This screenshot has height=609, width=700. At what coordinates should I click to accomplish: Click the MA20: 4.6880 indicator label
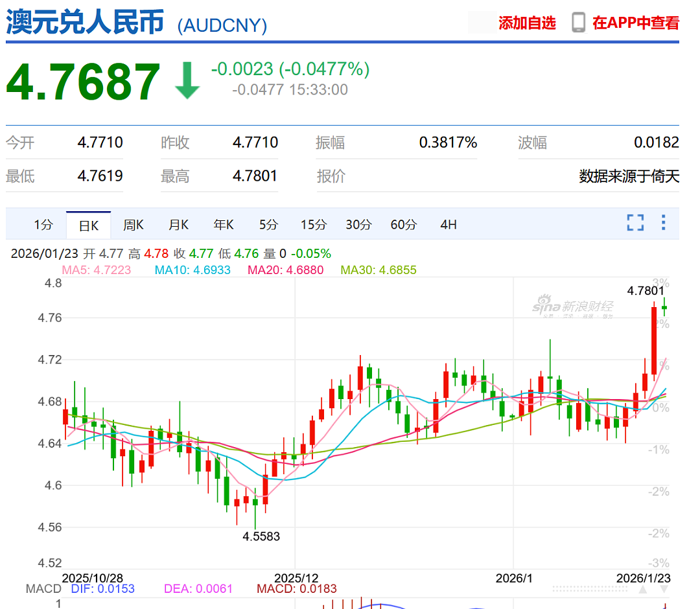(x=286, y=270)
